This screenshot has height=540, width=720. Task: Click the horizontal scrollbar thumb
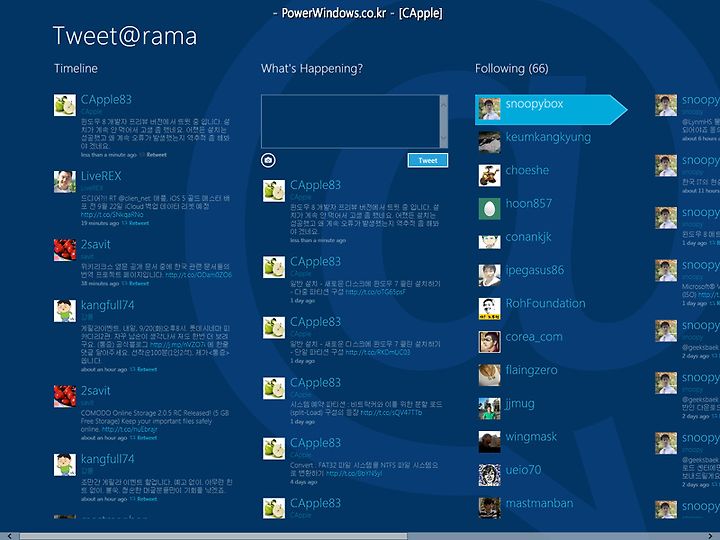[x=213, y=536]
